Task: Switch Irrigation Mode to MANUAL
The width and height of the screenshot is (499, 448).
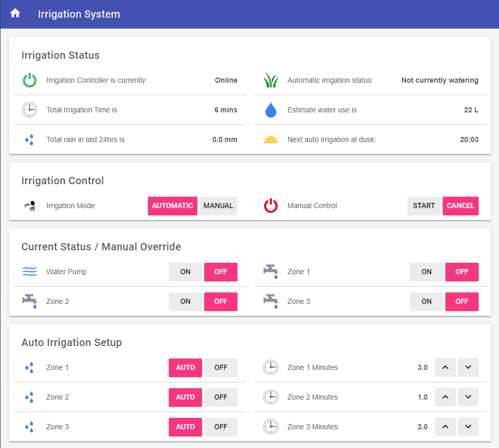Action: tap(218, 206)
